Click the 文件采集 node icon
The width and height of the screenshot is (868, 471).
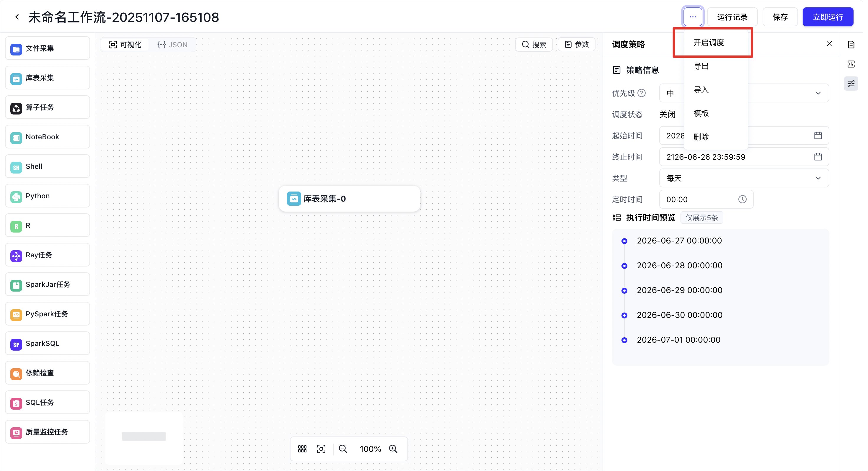pos(16,49)
